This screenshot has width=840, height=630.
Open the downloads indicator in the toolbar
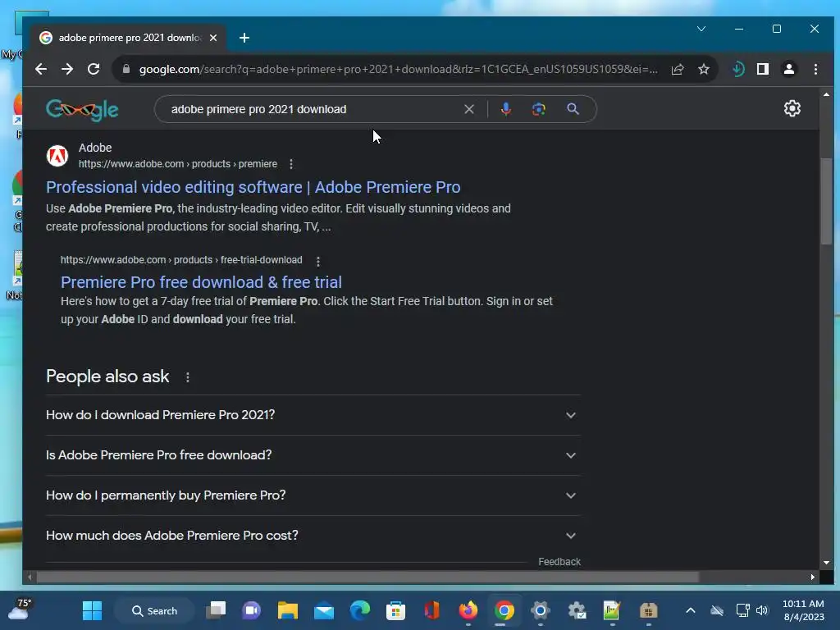pos(737,69)
